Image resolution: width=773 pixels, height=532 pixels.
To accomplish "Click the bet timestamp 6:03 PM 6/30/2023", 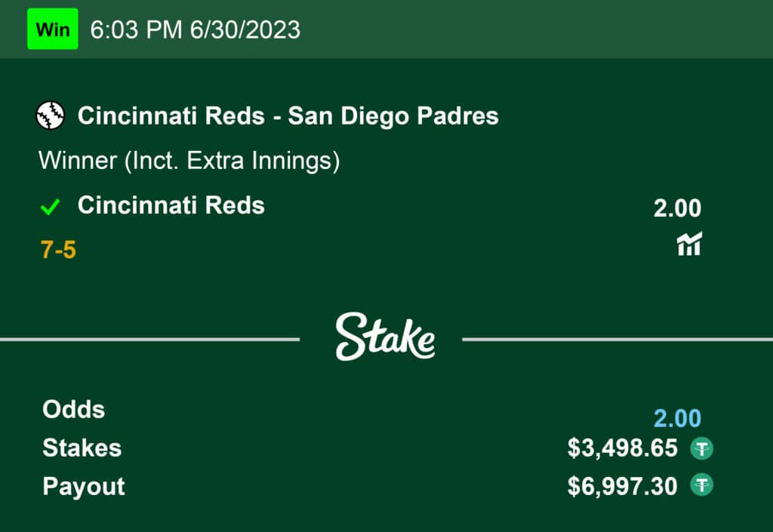I will (195, 29).
